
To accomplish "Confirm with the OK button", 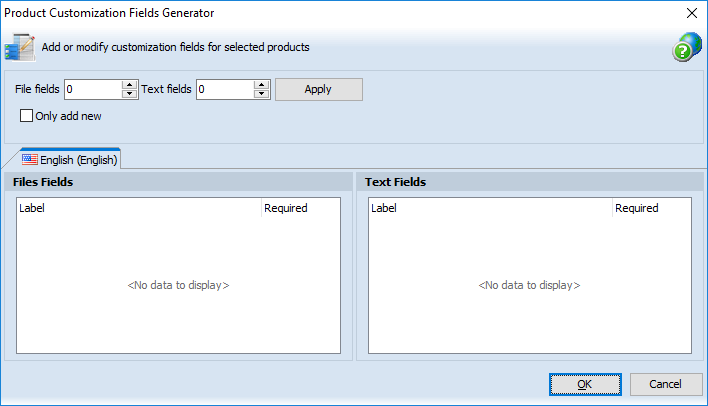I will pyautogui.click(x=585, y=384).
